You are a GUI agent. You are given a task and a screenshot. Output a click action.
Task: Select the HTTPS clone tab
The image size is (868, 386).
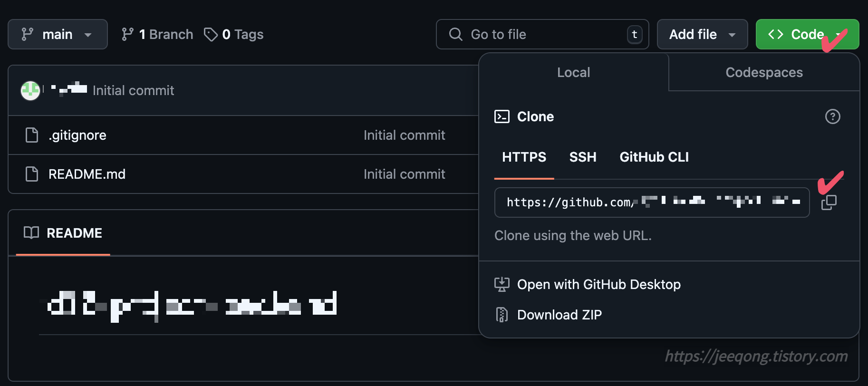pyautogui.click(x=524, y=157)
